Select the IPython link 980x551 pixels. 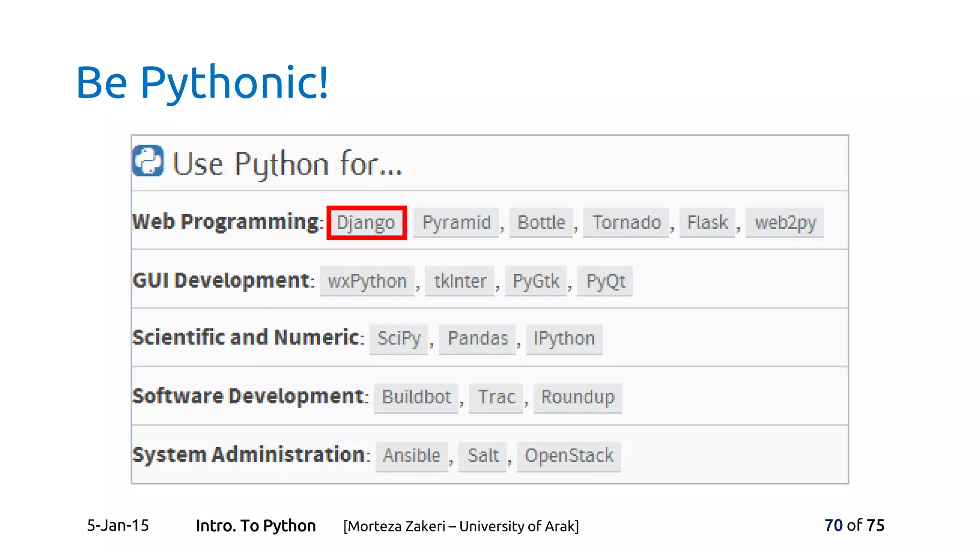[x=564, y=339]
